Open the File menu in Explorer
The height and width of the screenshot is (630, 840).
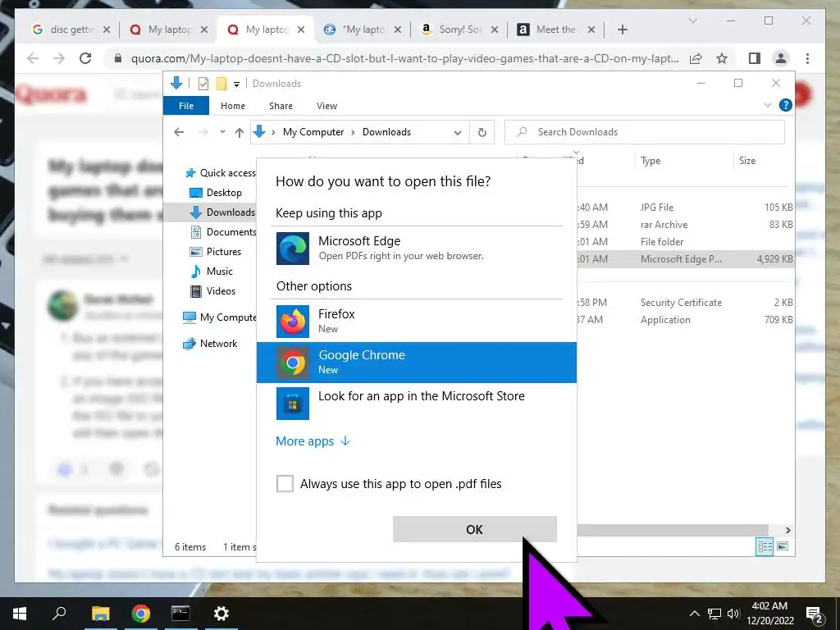pos(186,106)
